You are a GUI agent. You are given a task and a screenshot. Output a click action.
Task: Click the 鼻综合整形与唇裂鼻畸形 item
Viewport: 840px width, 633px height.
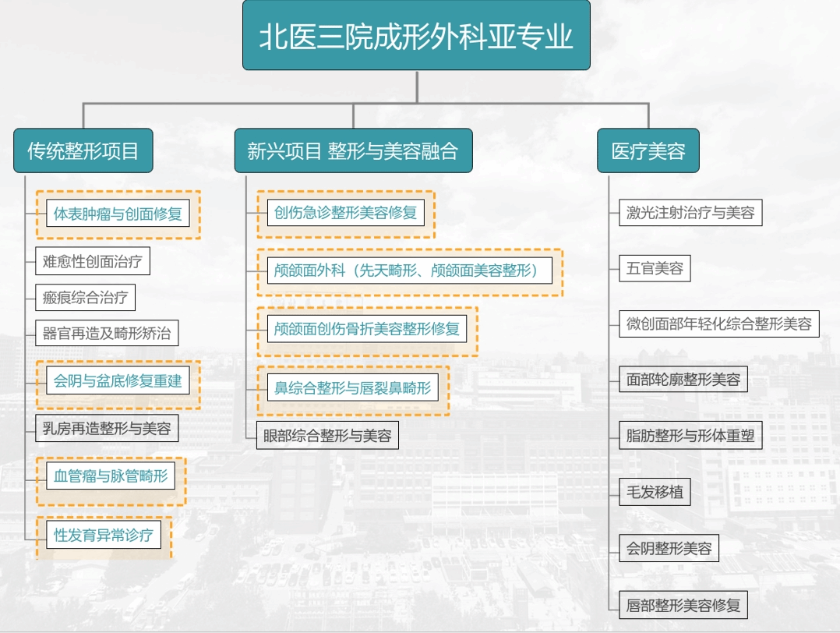click(352, 387)
